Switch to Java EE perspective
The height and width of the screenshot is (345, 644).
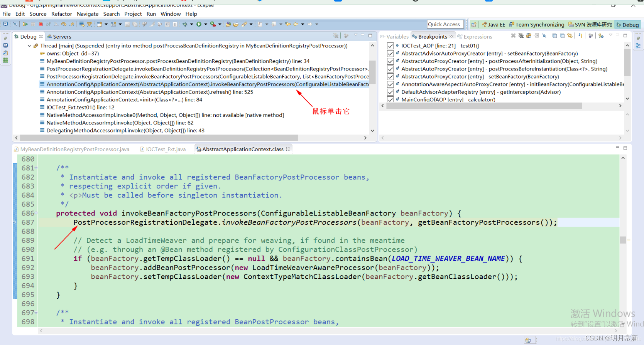point(494,25)
